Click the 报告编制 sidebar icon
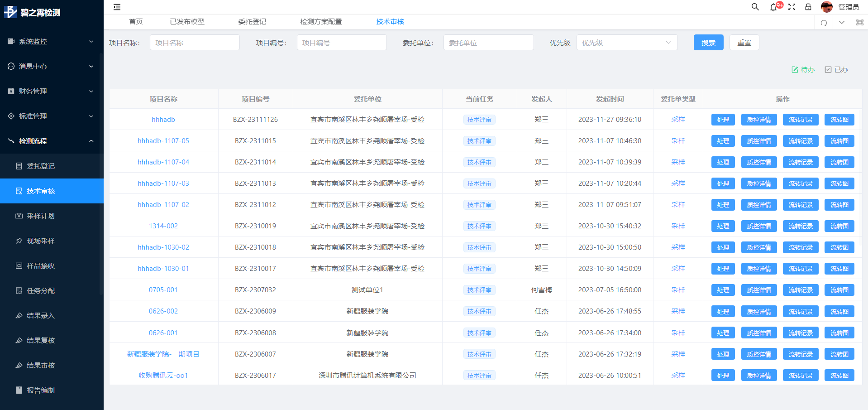This screenshot has height=410, width=868. click(19, 390)
